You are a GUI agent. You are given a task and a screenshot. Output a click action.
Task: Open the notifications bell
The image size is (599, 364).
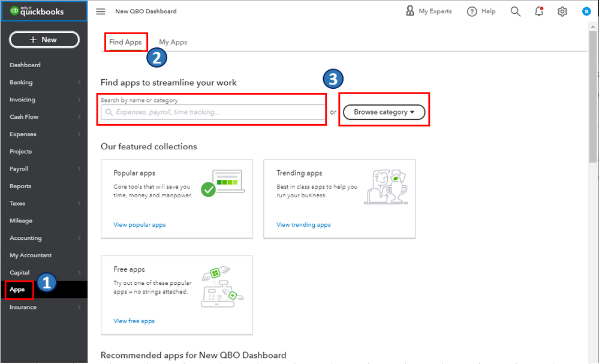tap(539, 11)
